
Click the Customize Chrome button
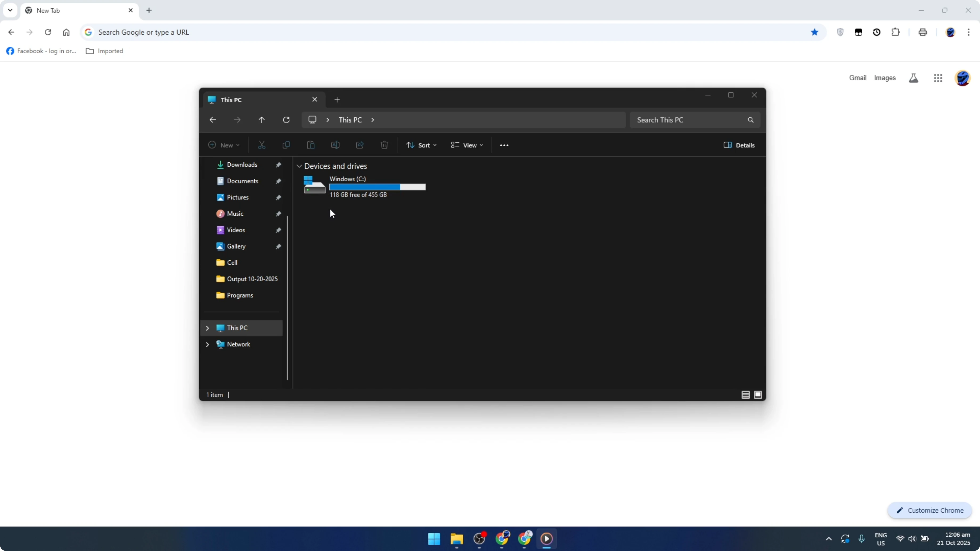click(929, 511)
